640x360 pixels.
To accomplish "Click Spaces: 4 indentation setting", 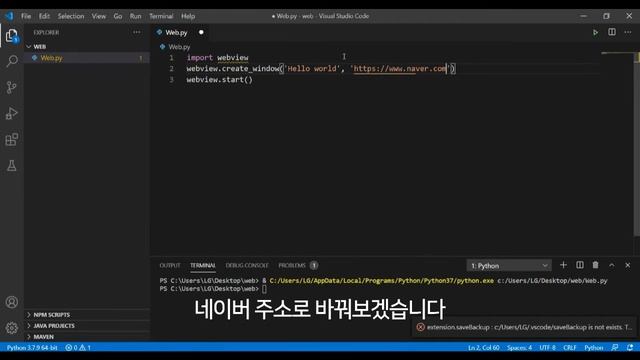I will [519, 348].
